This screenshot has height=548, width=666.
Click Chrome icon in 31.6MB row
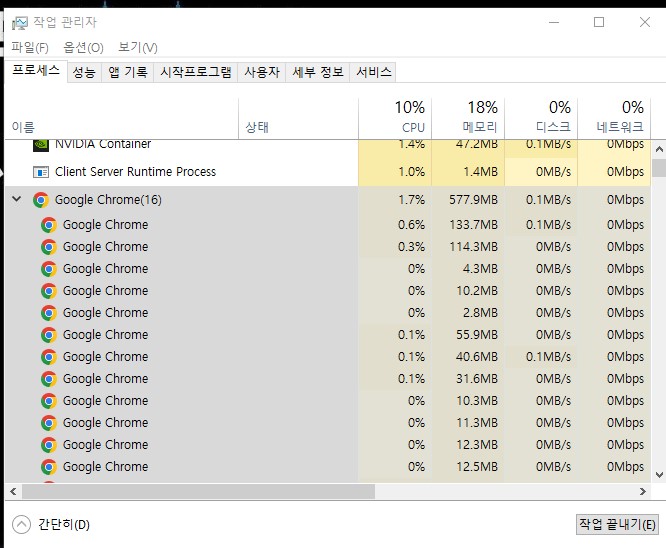[49, 379]
